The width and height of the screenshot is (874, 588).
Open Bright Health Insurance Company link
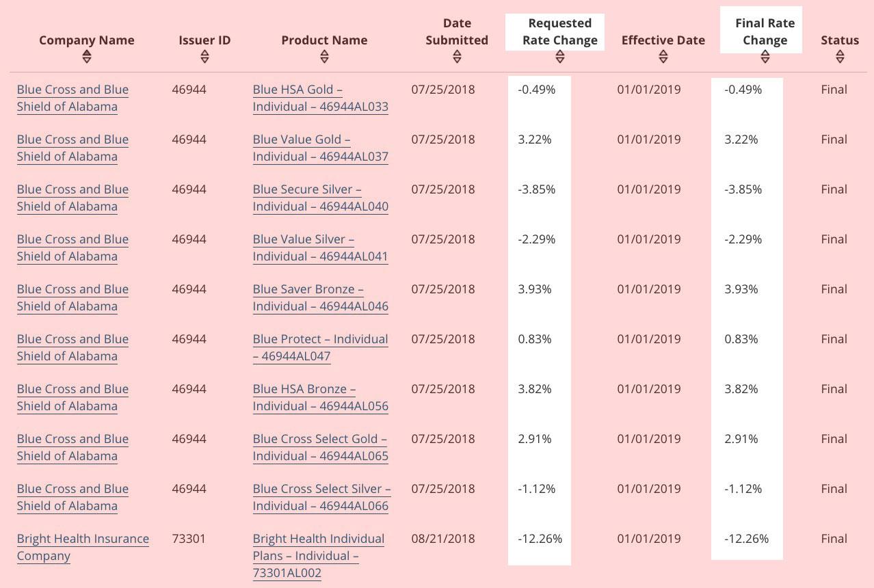coord(83,547)
